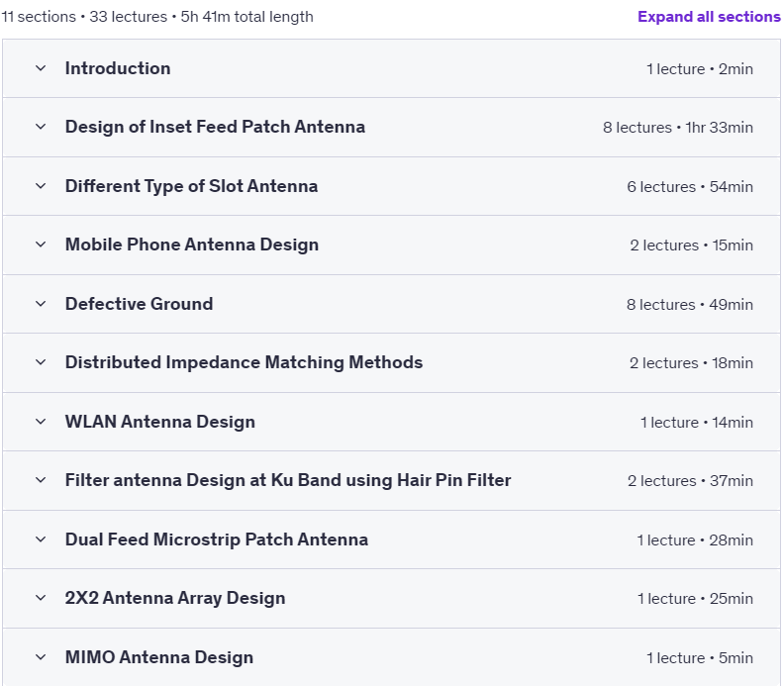784x686 pixels.
Task: Open chevron for 2X2 Antenna Array Design
Action: click(41, 598)
